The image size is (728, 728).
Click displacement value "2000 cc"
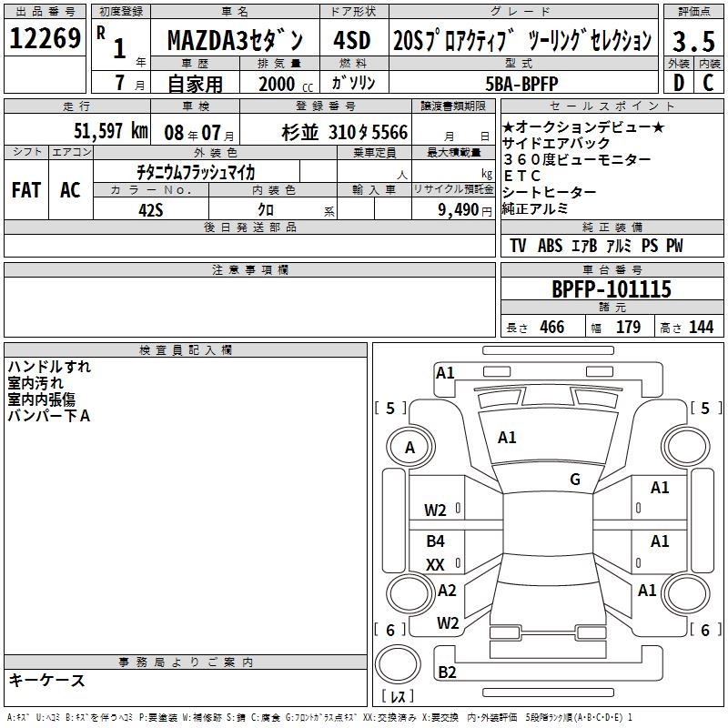tap(286, 84)
